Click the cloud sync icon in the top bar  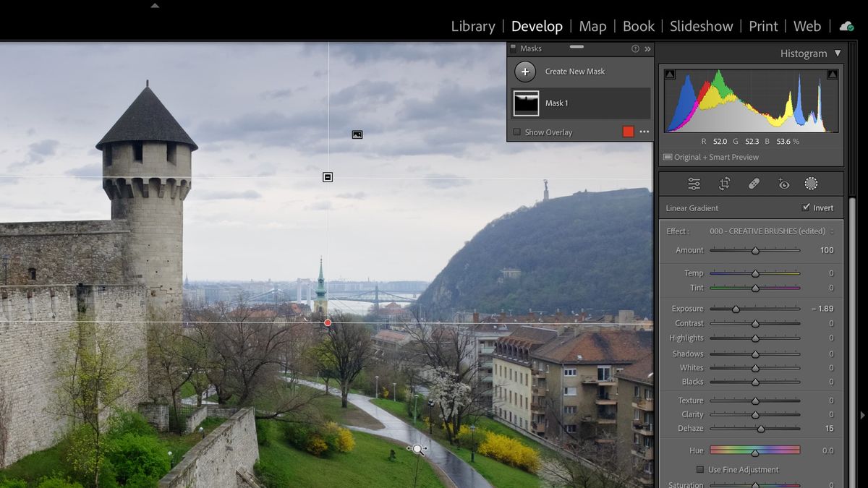(846, 26)
